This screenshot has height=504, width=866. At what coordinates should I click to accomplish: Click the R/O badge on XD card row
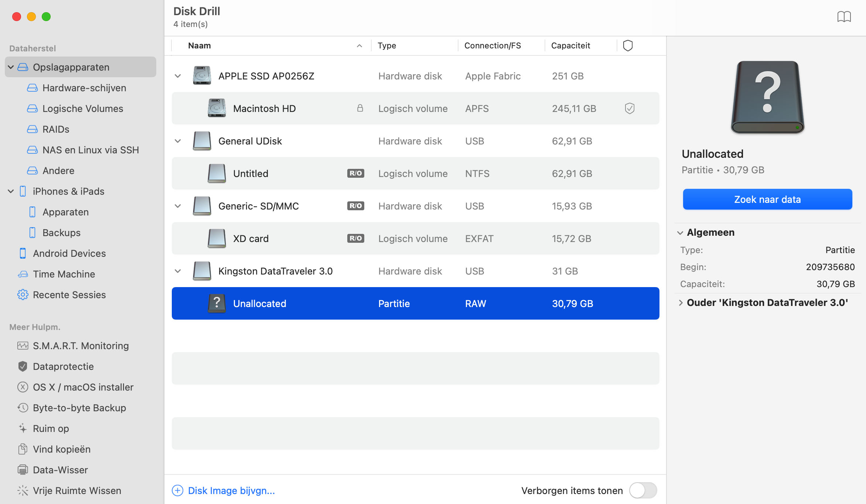(x=355, y=238)
